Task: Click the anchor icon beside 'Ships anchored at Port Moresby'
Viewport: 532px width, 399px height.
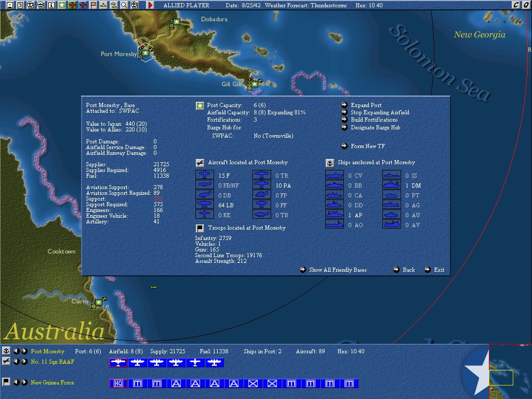Action: click(329, 163)
